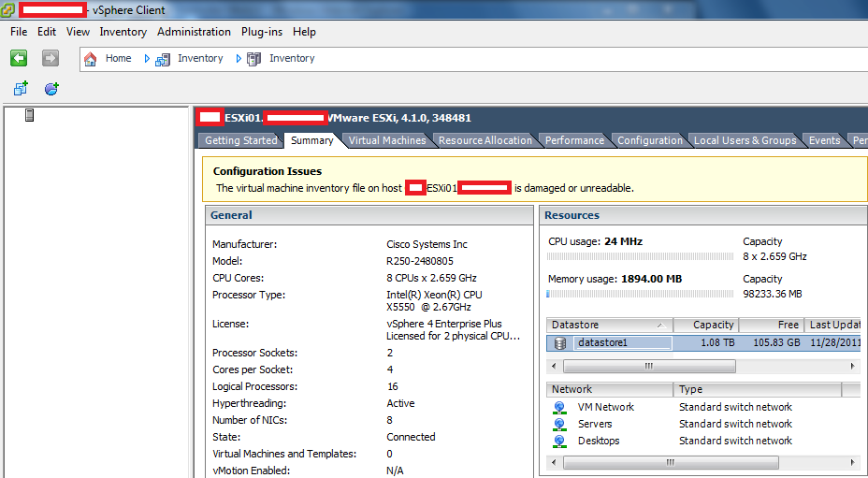Switch to the Configuration tab
Screen dimensions: 868x478
650,140
